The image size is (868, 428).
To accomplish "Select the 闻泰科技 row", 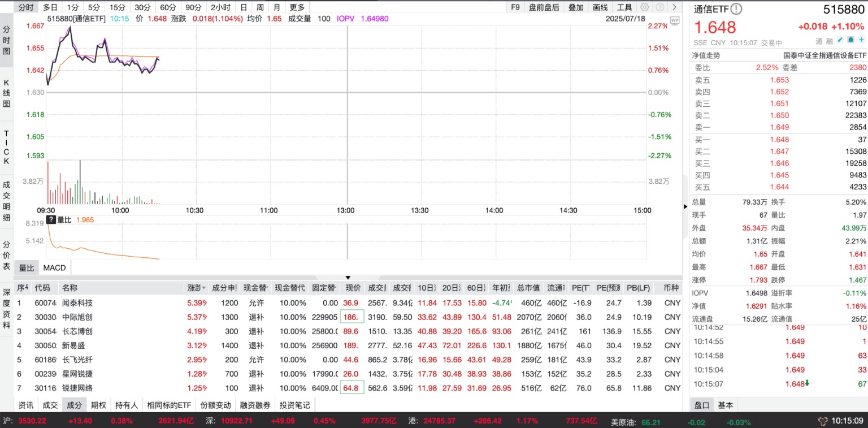I will 348,303.
